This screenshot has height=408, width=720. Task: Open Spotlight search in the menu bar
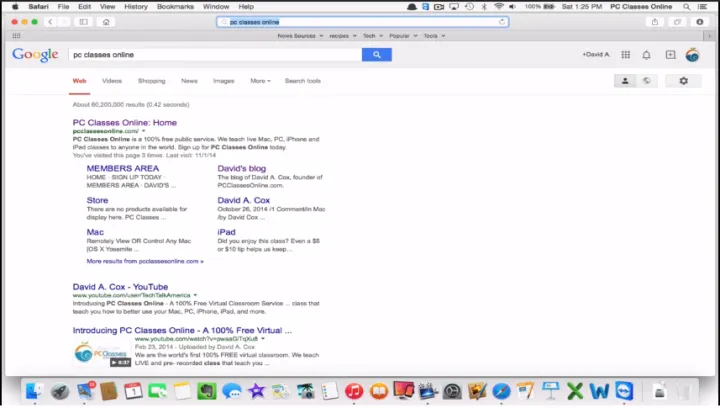[x=686, y=6]
